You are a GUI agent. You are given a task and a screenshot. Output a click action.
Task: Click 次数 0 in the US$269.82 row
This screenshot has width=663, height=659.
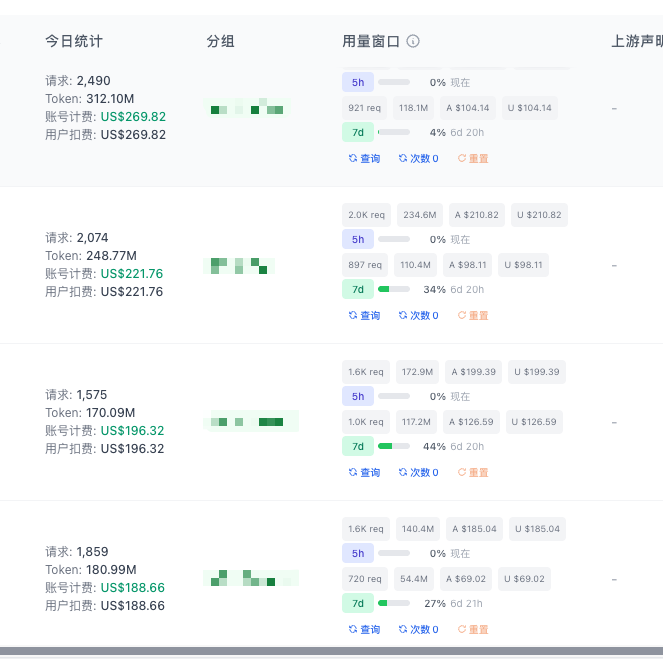coord(418,159)
